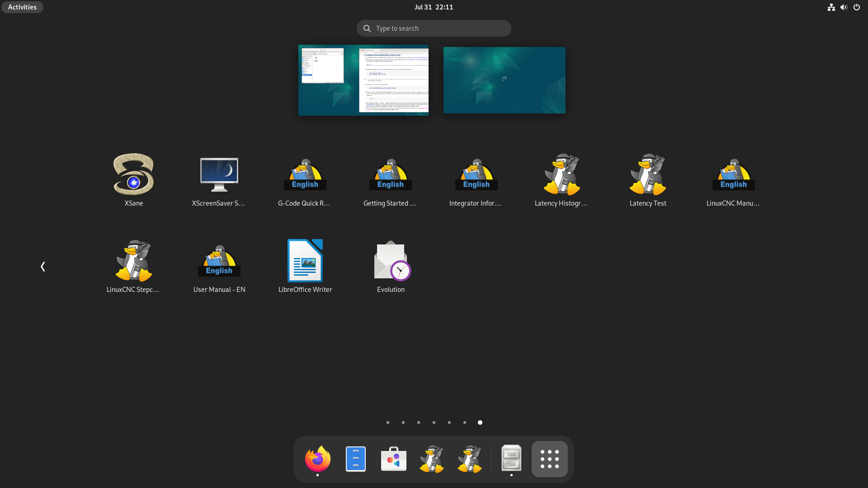868x488 pixels.
Task: Open the G-Code Quick Reference document
Action: coord(305,180)
